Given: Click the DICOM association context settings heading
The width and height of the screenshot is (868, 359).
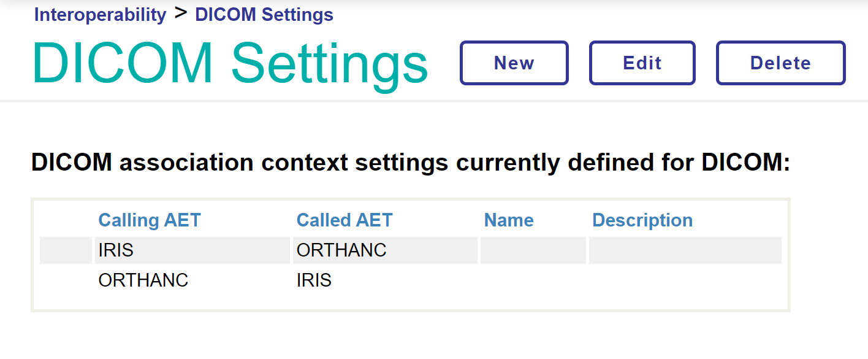Looking at the screenshot, I should point(411,163).
